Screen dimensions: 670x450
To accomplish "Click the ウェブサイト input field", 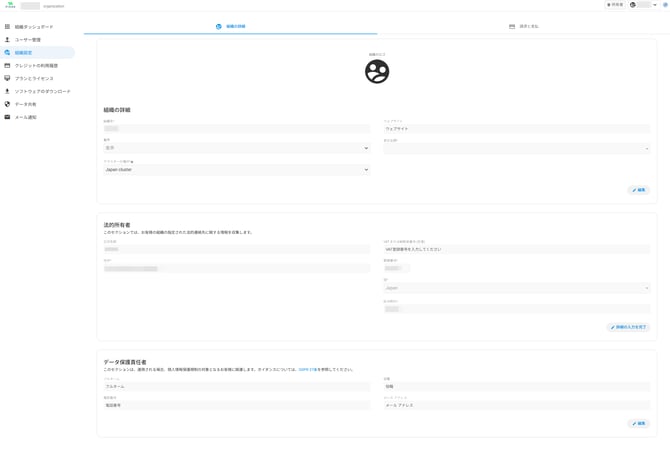I will [x=516, y=129].
